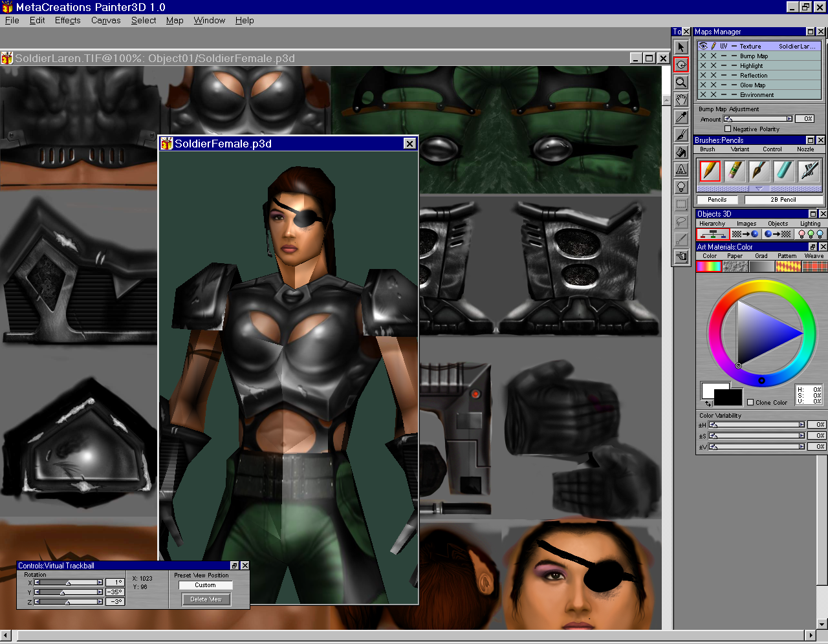Open the Nozzle menu in Brushes
828x644 pixels.
805,149
